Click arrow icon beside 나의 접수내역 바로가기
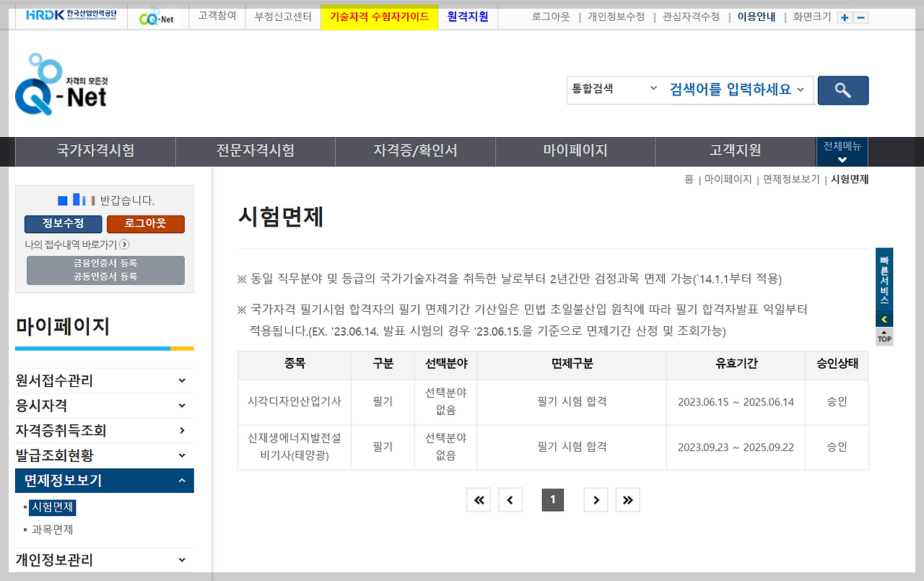Image resolution: width=924 pixels, height=581 pixels. click(x=124, y=245)
